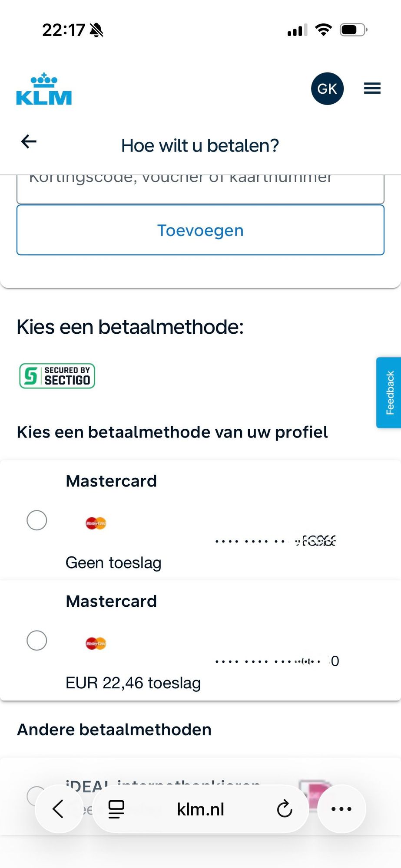
Task: Tap the klm.nl address bar
Action: (200, 809)
